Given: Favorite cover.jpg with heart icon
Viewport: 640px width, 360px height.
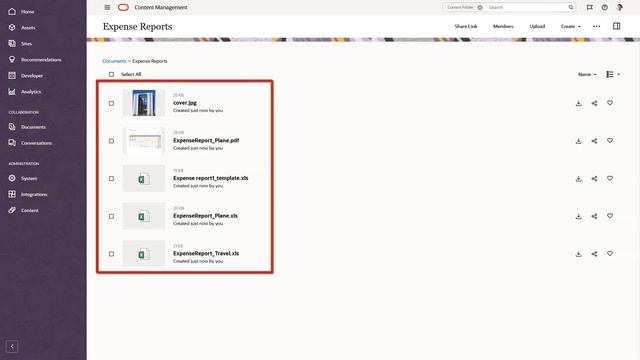Looking at the screenshot, I should [610, 103].
